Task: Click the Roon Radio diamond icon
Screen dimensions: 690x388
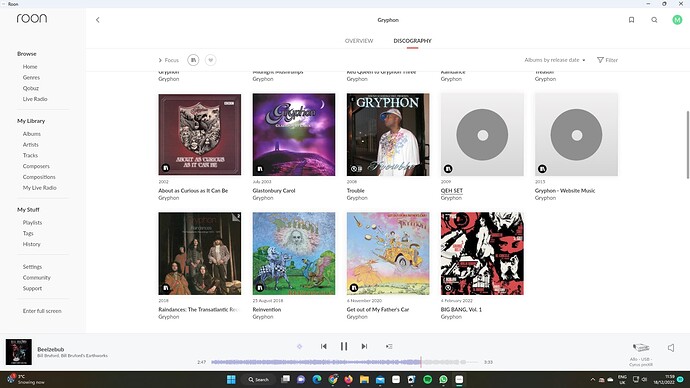Action: (x=299, y=347)
